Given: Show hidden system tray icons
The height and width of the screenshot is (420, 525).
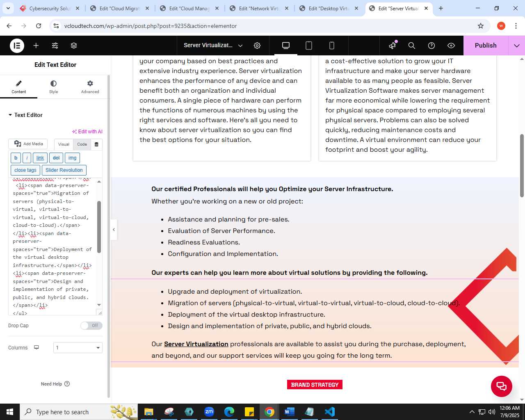Looking at the screenshot, I should click(x=472, y=412).
